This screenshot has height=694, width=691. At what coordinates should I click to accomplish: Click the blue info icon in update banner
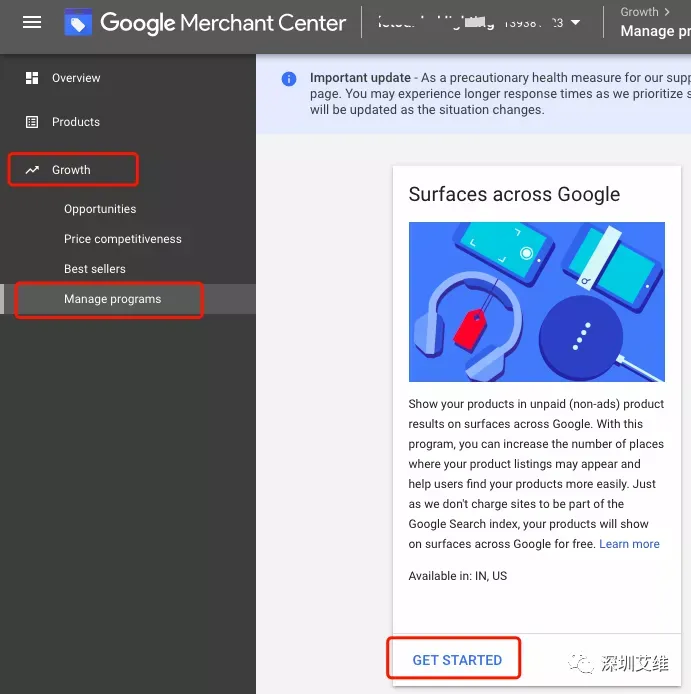click(289, 79)
